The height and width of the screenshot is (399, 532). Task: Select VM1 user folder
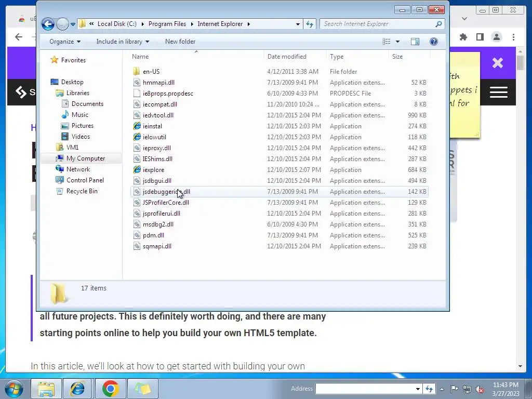pos(72,147)
